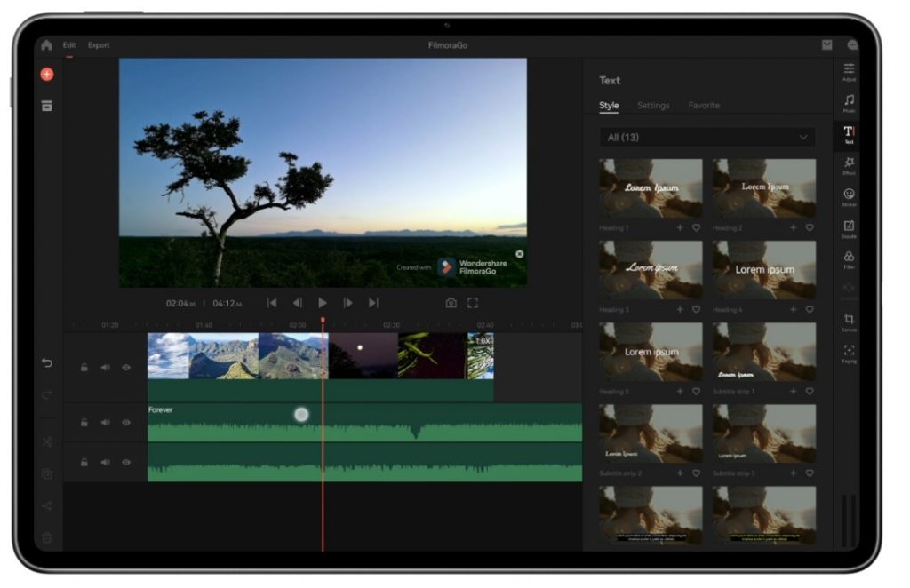Take a snapshot of the preview

pos(451,303)
